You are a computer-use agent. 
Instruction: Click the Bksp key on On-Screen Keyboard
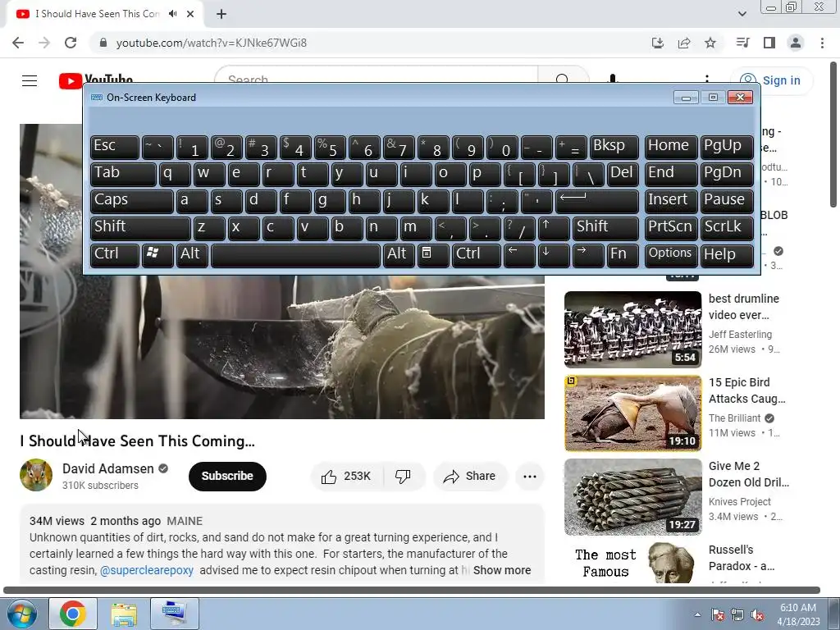point(614,147)
